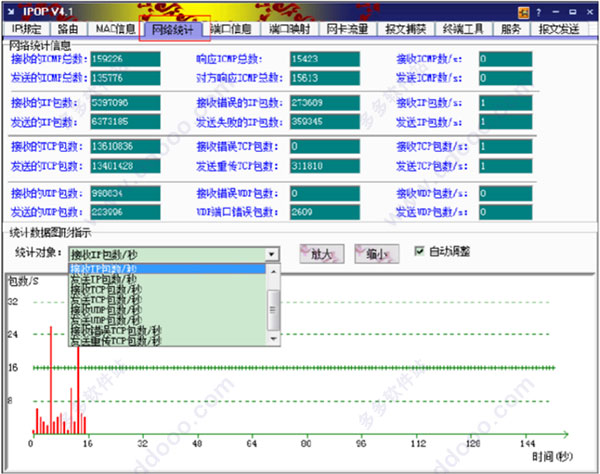The width and height of the screenshot is (600, 474).
Task: Choose 接收UDP包数/秒 in dropdown list
Action: (x=167, y=310)
